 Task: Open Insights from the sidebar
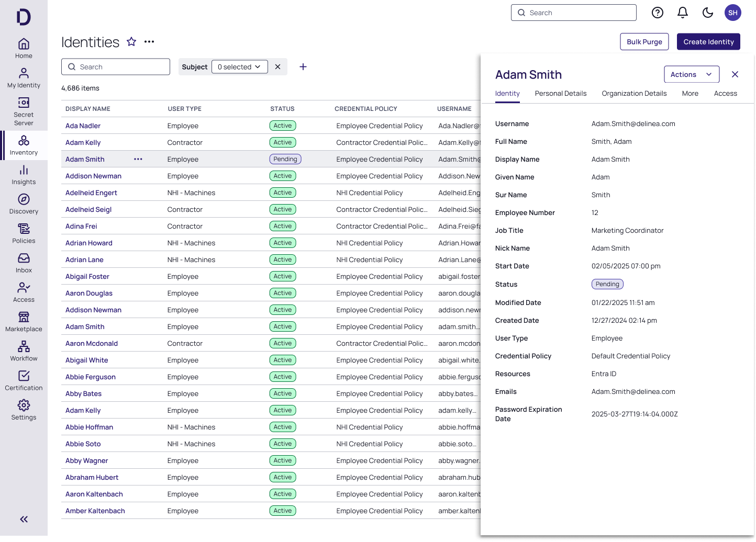point(24,175)
